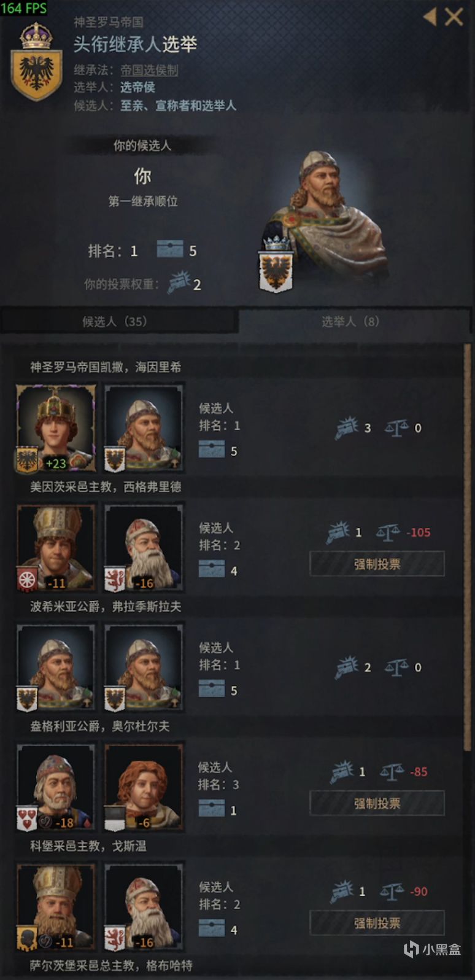Click 强制投票 for the Cologne archbishop
The image size is (475, 980).
[377, 923]
